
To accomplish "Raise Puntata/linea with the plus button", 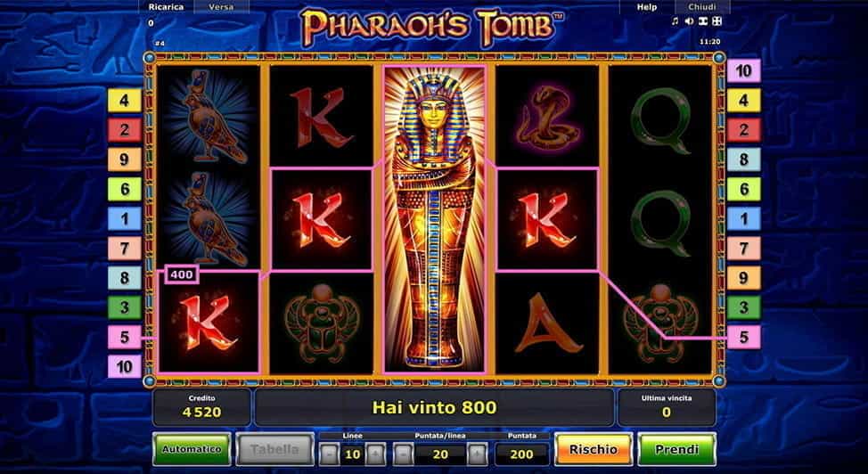I will pos(477,454).
